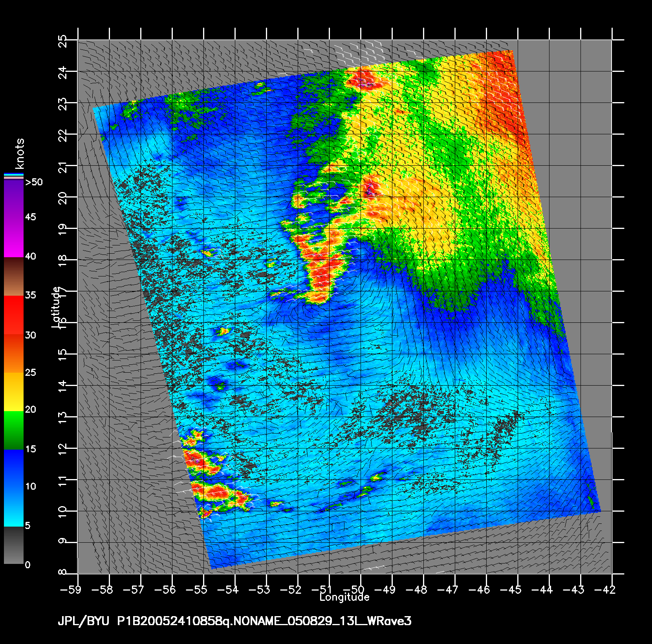
Task: Click the latitude tick label '8'
Action: click(63, 573)
